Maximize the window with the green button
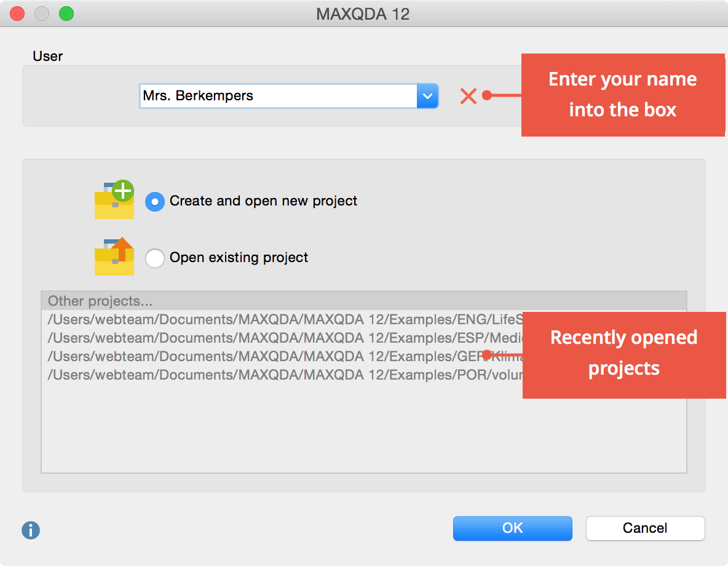Viewport: 728px width, 566px height. [x=66, y=14]
